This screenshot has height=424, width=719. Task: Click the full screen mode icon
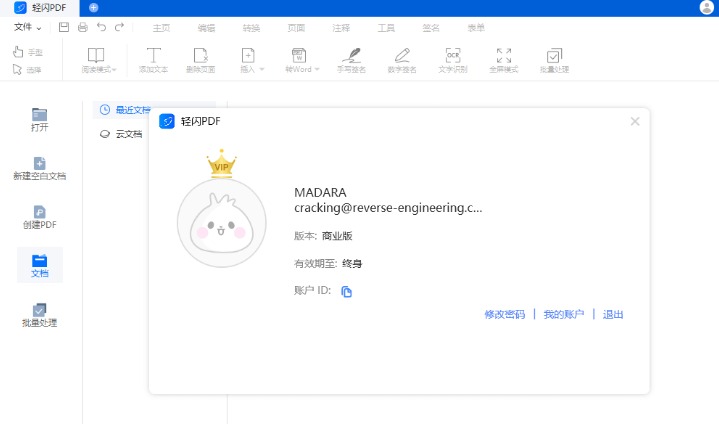point(504,55)
